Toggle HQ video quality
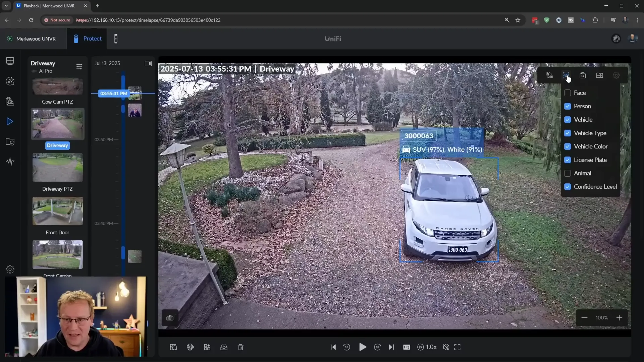 point(407,347)
